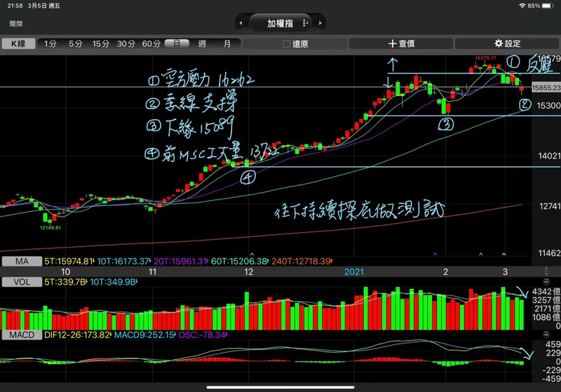This screenshot has height=392, width=561.
Task: Tap the chart panel resize handle arrows
Action: point(546,271)
